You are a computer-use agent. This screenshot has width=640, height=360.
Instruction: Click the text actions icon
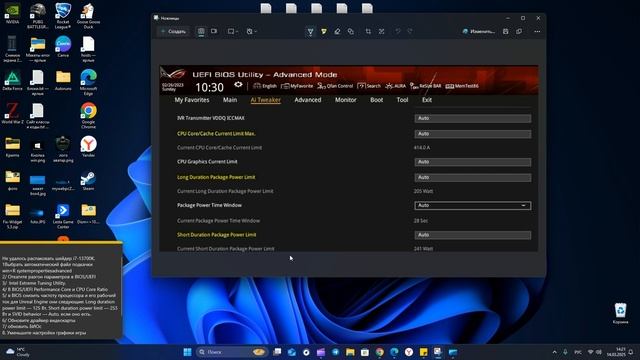tap(382, 31)
